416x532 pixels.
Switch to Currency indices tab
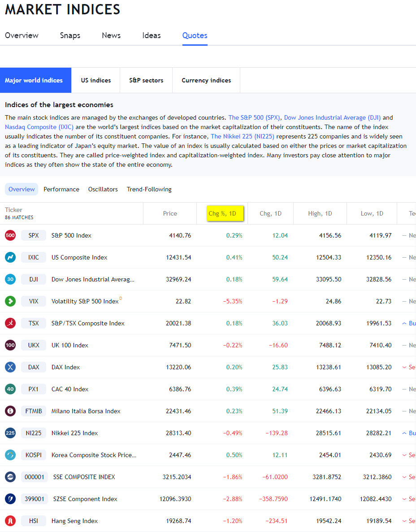(206, 80)
